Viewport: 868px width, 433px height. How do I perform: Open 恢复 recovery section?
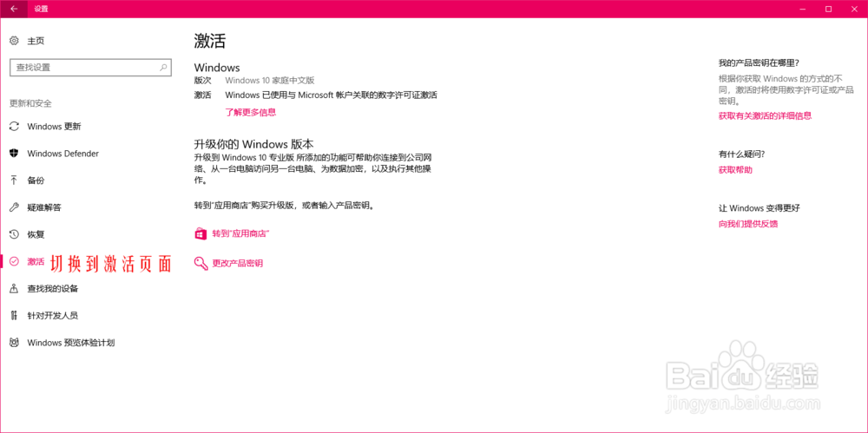(x=36, y=235)
